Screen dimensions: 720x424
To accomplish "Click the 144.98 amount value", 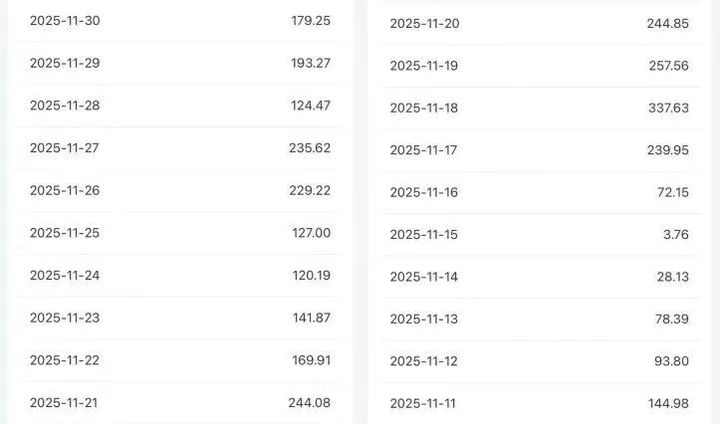I will click(x=668, y=404).
